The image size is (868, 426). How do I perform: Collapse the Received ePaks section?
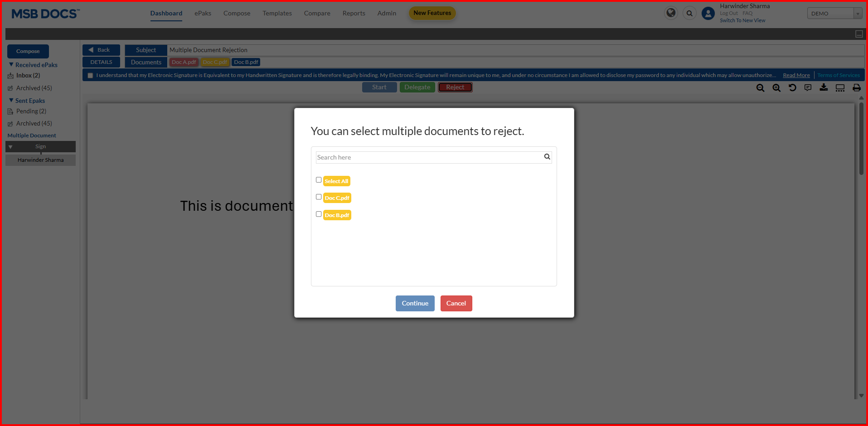(11, 65)
